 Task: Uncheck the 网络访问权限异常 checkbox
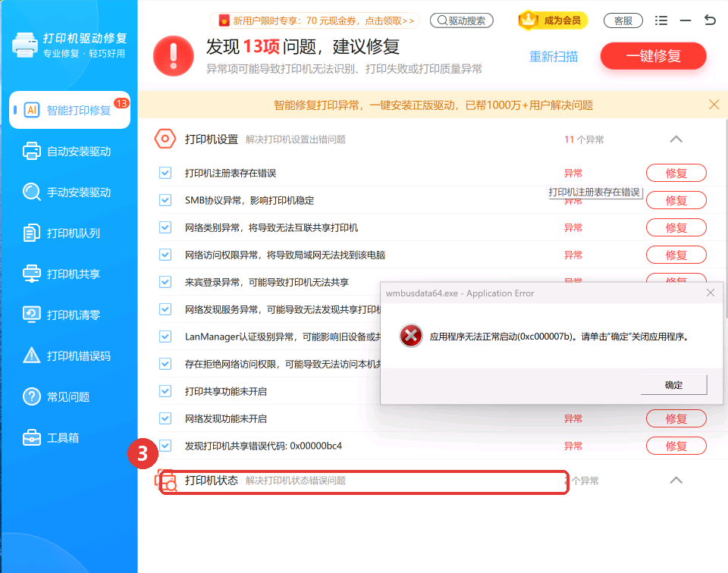(165, 255)
